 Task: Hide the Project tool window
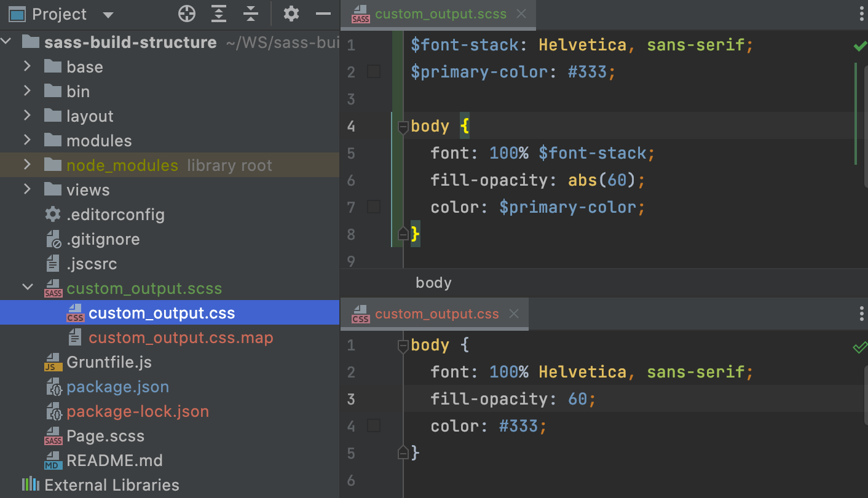click(x=323, y=14)
